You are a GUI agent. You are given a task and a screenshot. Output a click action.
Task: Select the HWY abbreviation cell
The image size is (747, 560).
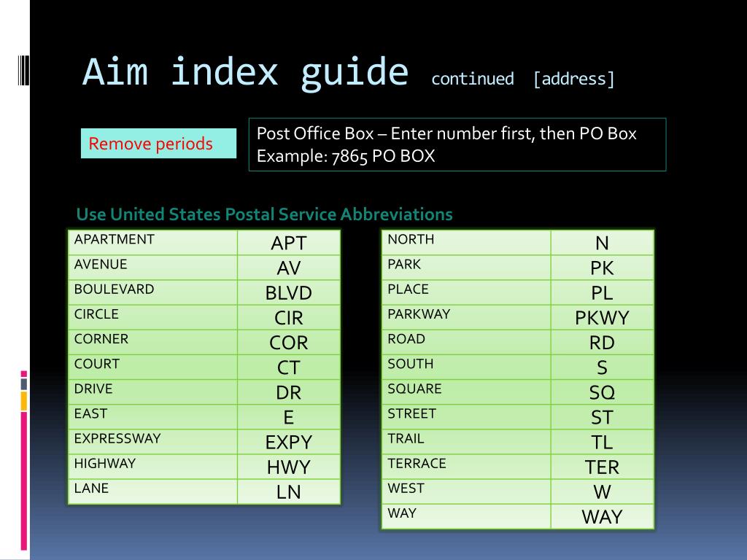[x=289, y=467]
